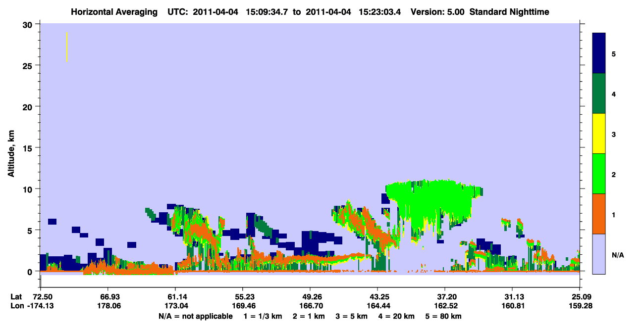Viewport: 644px width, 330px height.
Task: Click the orange level 1 swatch
Action: [x=599, y=214]
